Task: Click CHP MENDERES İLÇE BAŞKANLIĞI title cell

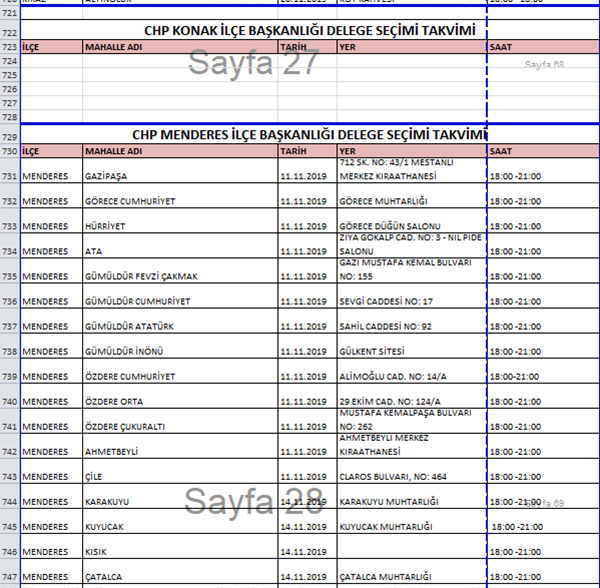Action: pos(254,134)
